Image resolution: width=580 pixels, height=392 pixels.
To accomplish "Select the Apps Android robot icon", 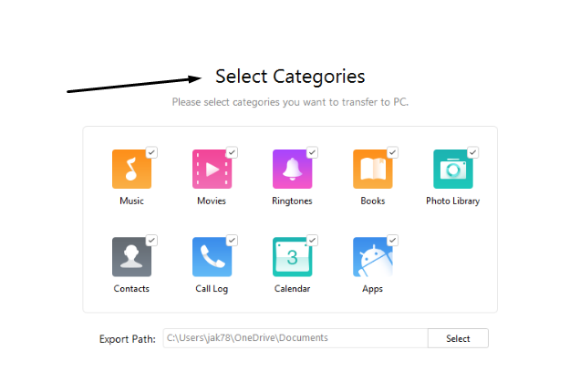I will click(x=372, y=257).
